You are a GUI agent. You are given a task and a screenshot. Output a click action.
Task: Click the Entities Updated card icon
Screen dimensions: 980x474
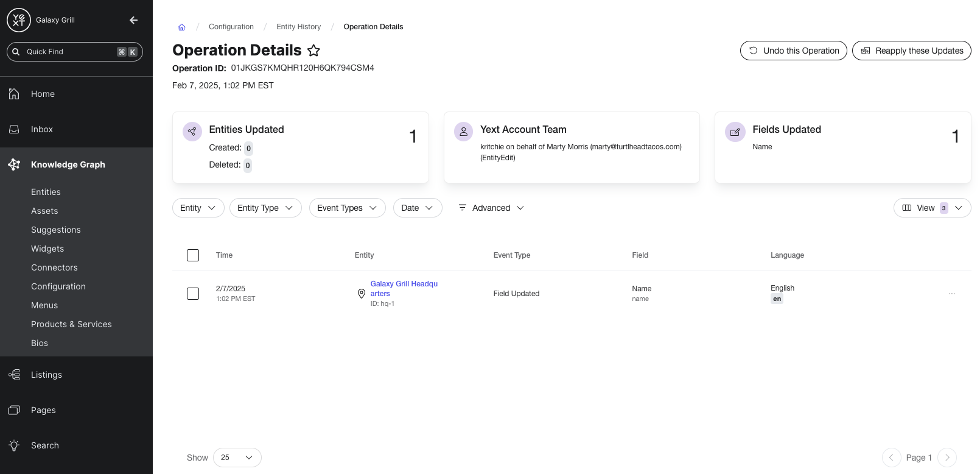pos(192,132)
